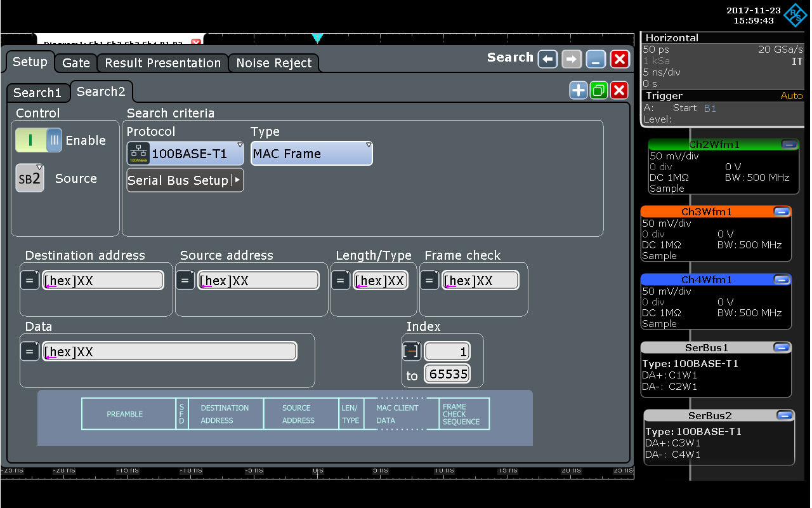The height and width of the screenshot is (508, 812).
Task: Switch to the Search1 tab
Action: 38,93
